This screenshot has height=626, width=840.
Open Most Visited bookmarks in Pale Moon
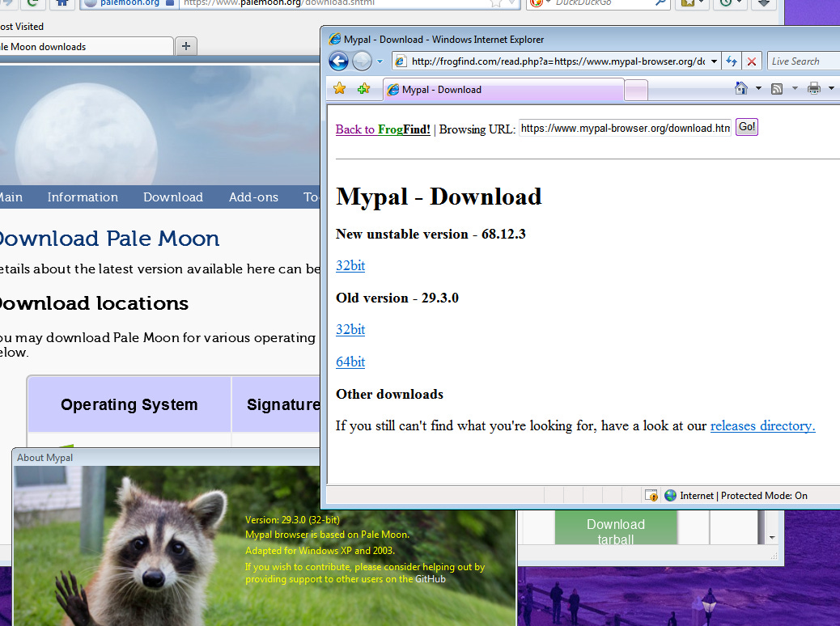tap(21, 27)
